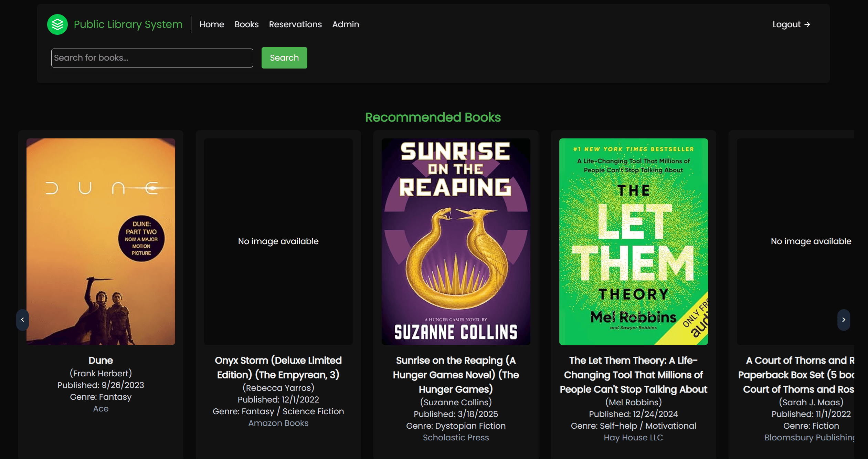The image size is (868, 459).
Task: Open the Books menu item
Action: (x=246, y=24)
